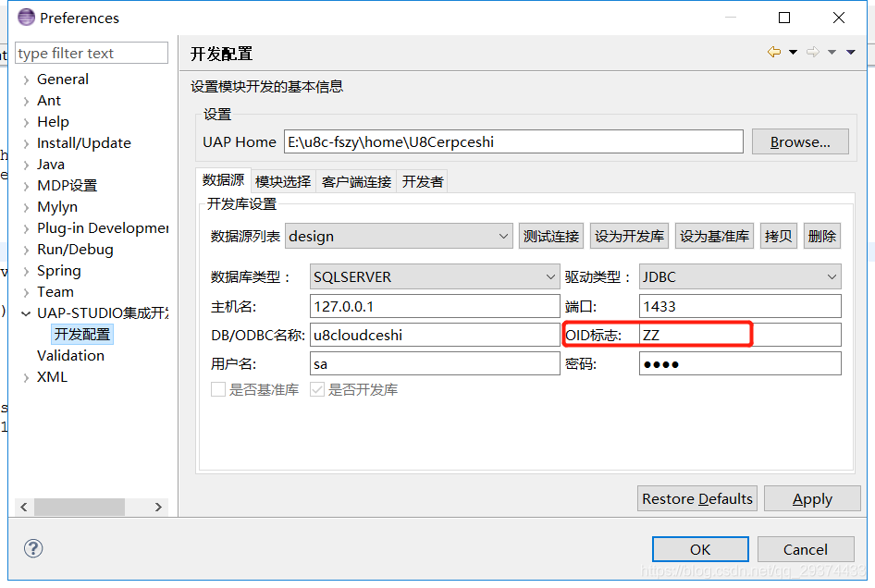Click the DB/ODBC名称 field u8cloudceshi
Screen dimensions: 875x588
(435, 335)
